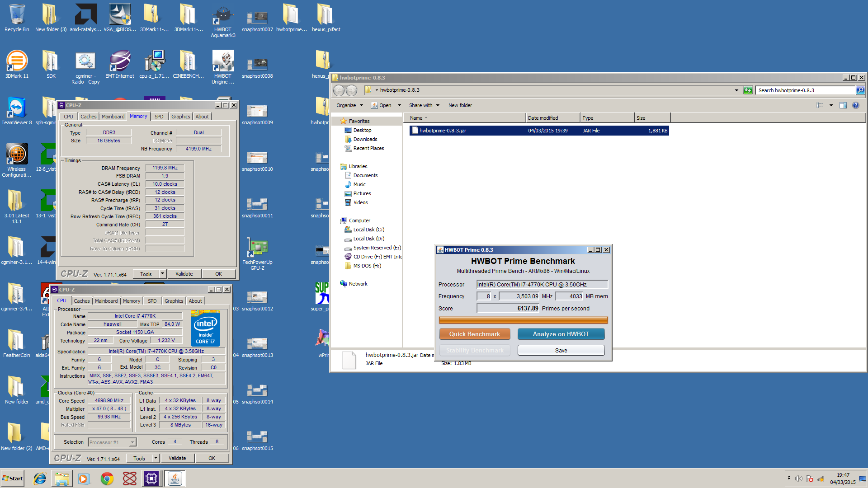Open the amd-catalyst installer desktop icon
The image size is (868, 488).
[x=85, y=18]
